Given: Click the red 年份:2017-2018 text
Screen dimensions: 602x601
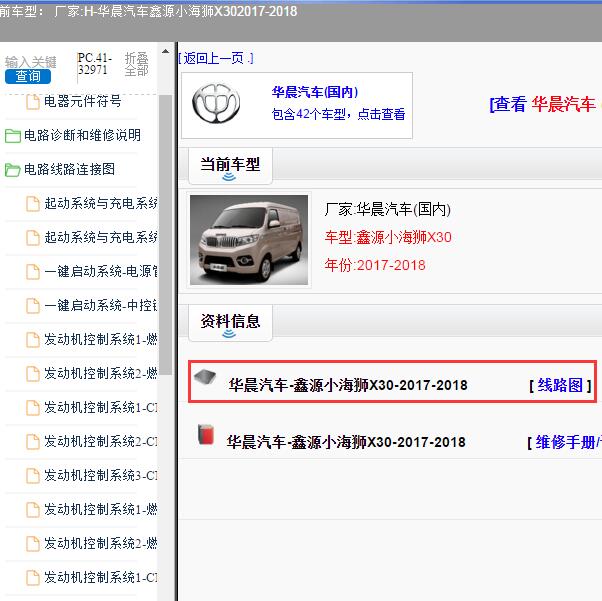Looking at the screenshot, I should [375, 265].
